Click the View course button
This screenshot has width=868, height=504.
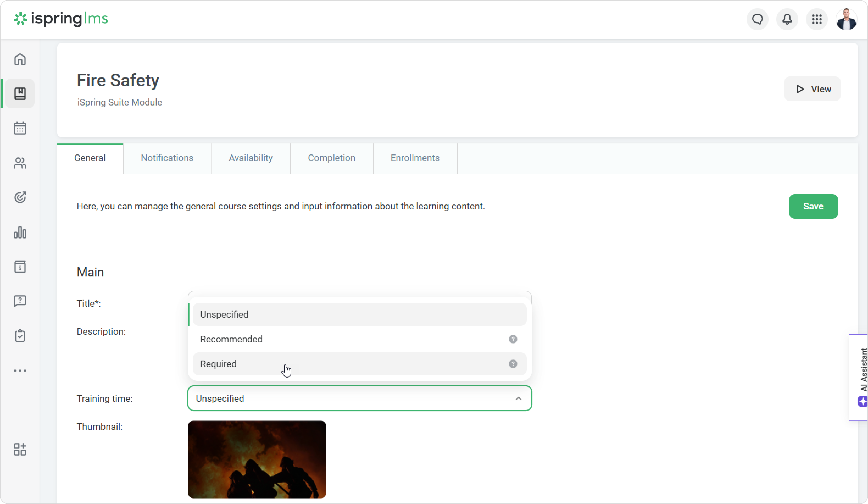point(813,89)
